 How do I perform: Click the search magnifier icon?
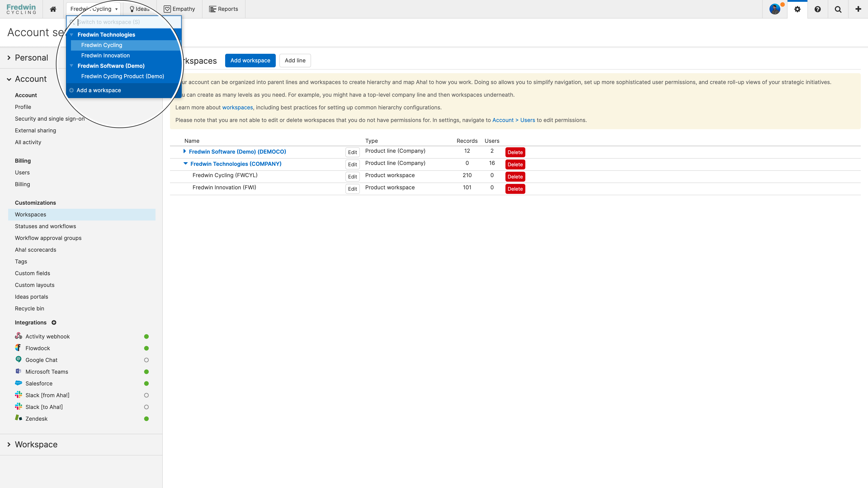837,9
